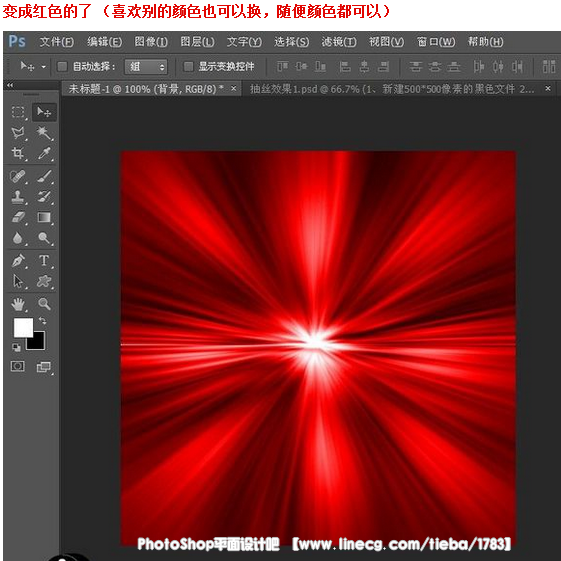Open the 图层(L) menu

pos(197,42)
